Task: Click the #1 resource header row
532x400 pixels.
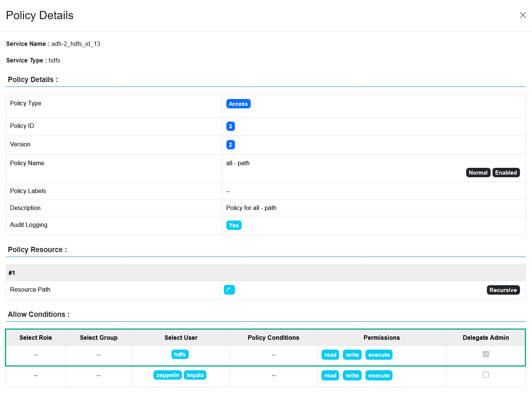Action: 266,273
